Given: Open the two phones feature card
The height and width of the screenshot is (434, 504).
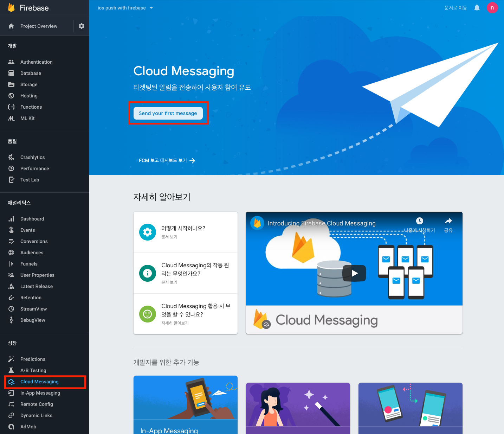Looking at the screenshot, I should (411, 408).
